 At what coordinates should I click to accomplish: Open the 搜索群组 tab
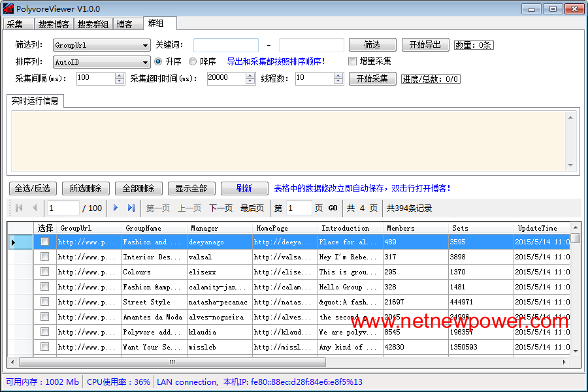coord(93,24)
